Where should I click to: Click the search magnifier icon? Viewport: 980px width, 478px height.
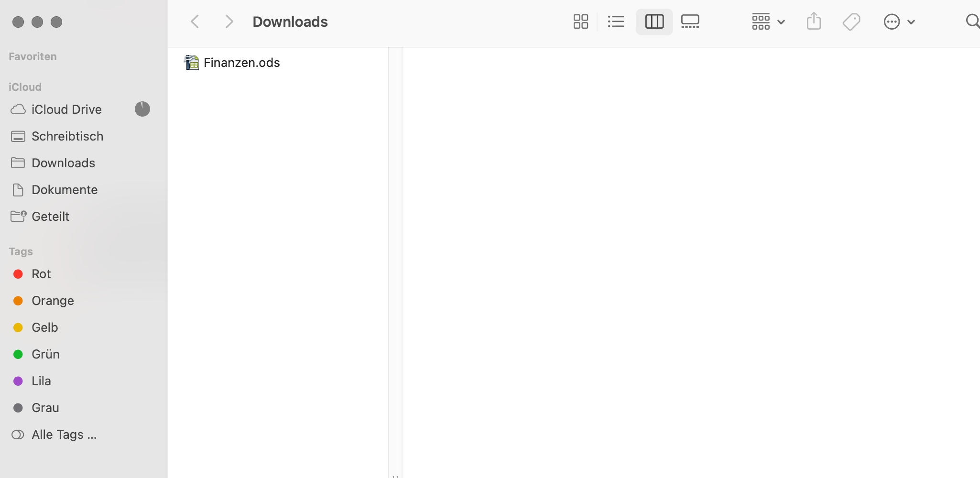[x=972, y=22]
